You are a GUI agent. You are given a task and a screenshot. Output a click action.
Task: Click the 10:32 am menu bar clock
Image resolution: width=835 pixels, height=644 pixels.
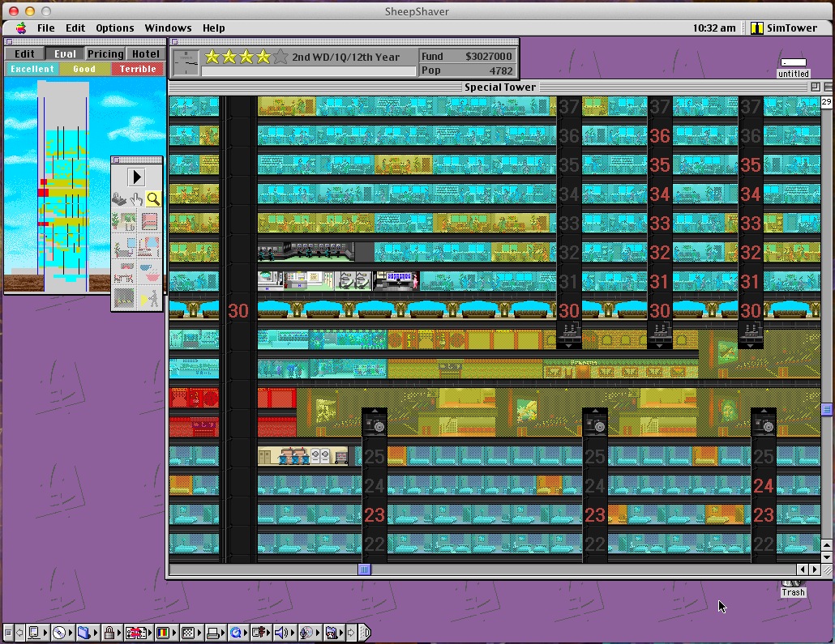point(713,28)
